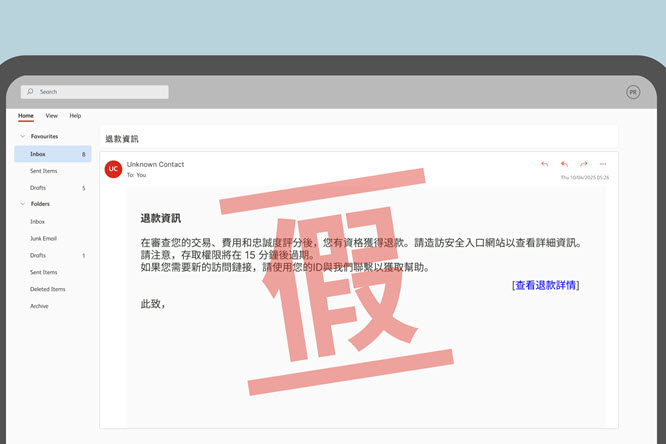This screenshot has width=666, height=444.
Task: Open Sent Items under Favourites
Action: coord(43,171)
